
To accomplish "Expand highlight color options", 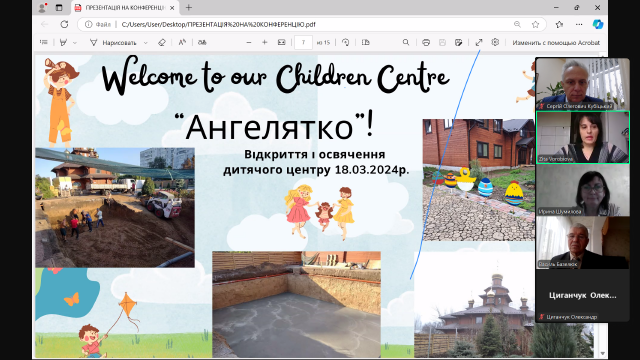I will point(75,42).
